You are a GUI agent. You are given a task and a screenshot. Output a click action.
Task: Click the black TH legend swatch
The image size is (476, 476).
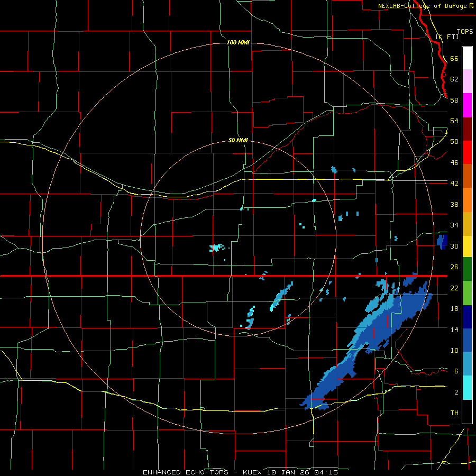(467, 411)
